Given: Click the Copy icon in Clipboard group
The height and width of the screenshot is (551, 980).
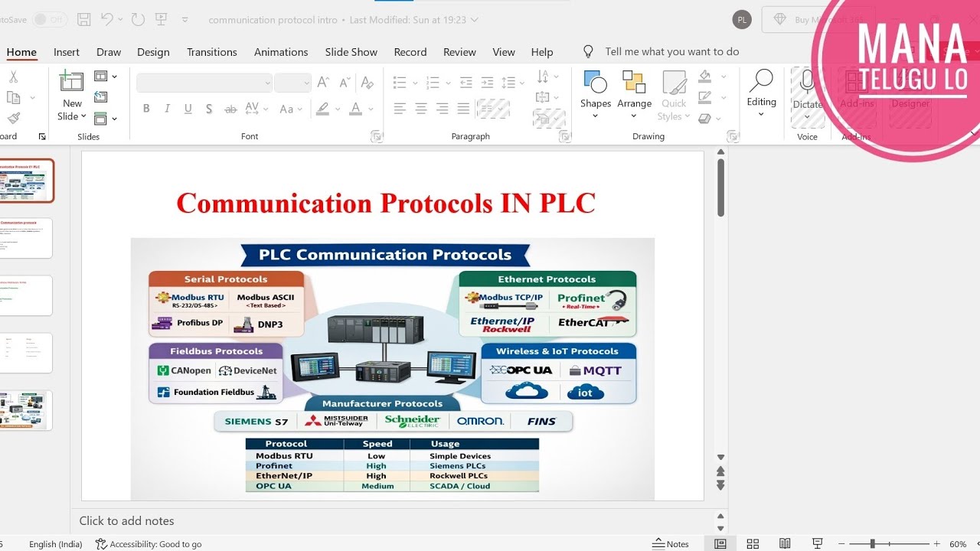Looking at the screenshot, I should (13, 97).
